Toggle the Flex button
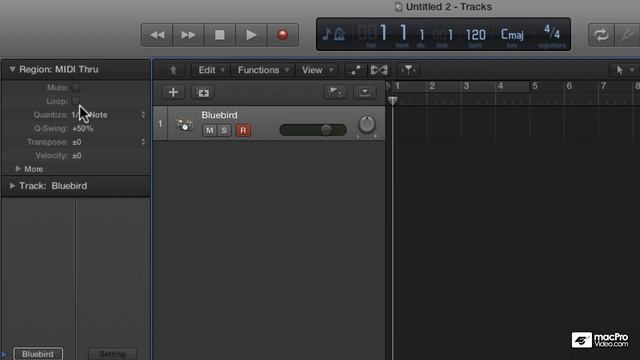This screenshot has width=640, height=360. tap(379, 70)
